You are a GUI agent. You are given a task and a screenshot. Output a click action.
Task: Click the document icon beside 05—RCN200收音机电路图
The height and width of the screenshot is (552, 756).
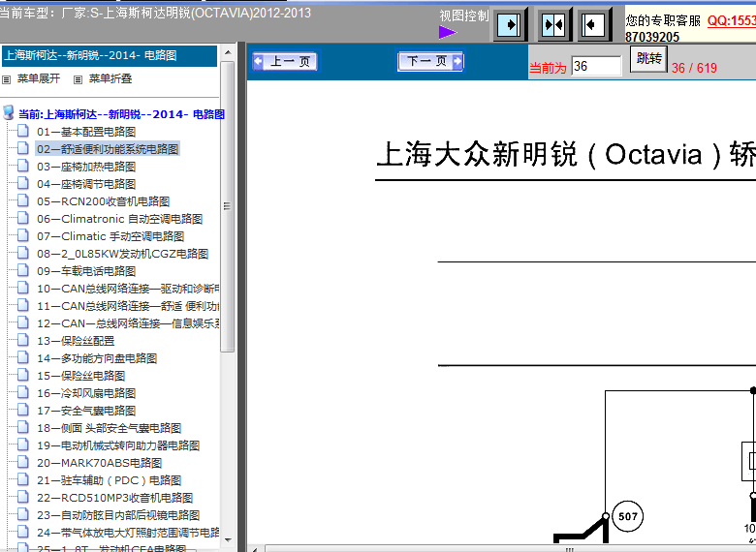(22, 199)
